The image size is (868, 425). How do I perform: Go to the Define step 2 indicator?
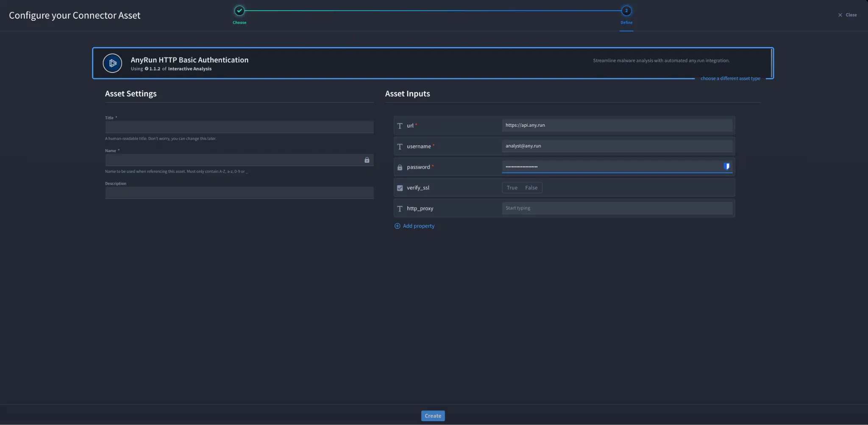point(626,11)
